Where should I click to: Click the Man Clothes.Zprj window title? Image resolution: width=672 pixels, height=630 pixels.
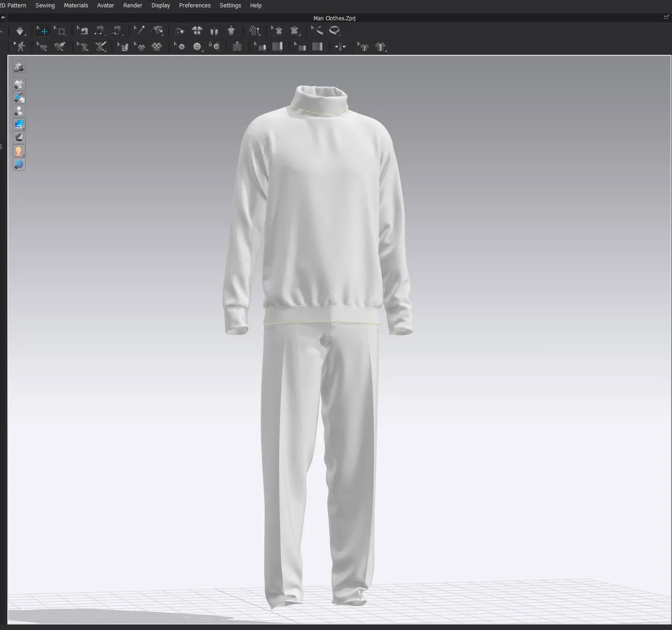[334, 18]
